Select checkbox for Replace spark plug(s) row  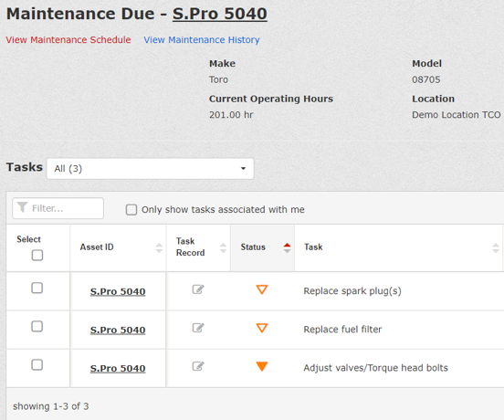pyautogui.click(x=37, y=288)
